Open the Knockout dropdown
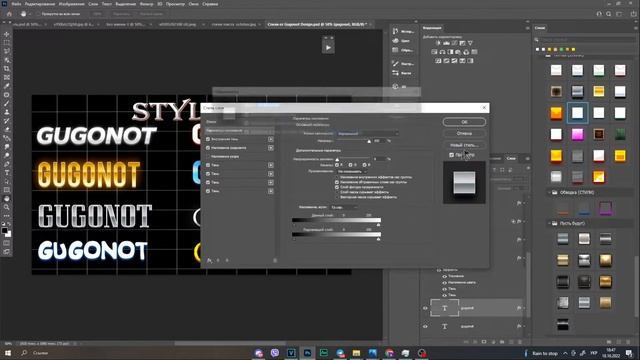640x360 pixels. coord(352,171)
